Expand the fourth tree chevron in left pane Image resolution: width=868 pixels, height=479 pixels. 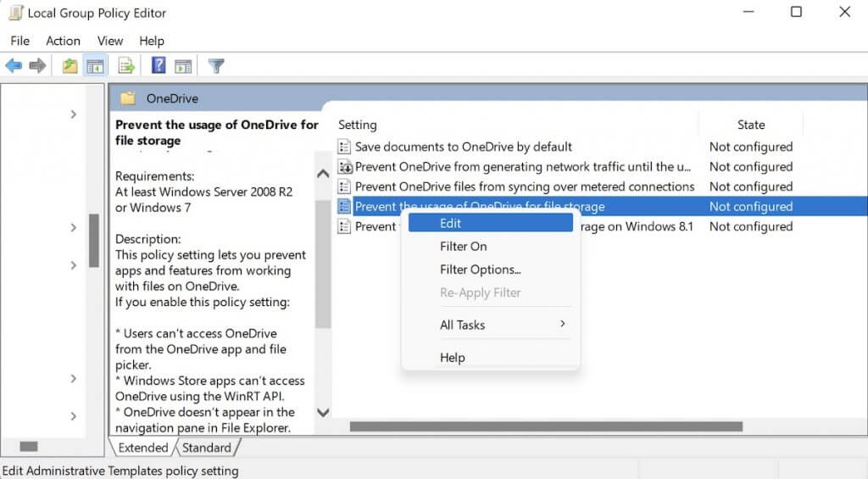point(74,379)
